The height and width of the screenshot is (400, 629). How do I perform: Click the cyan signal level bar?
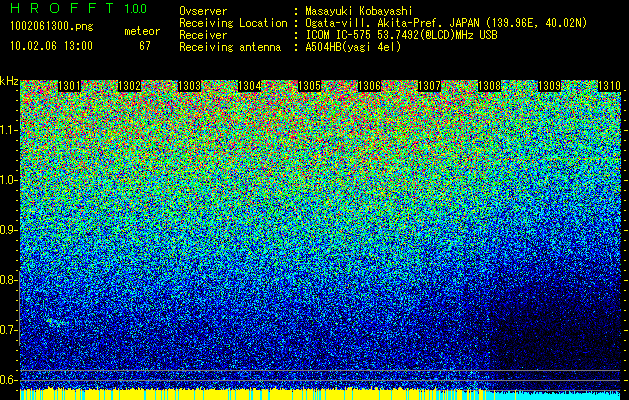tap(552, 395)
